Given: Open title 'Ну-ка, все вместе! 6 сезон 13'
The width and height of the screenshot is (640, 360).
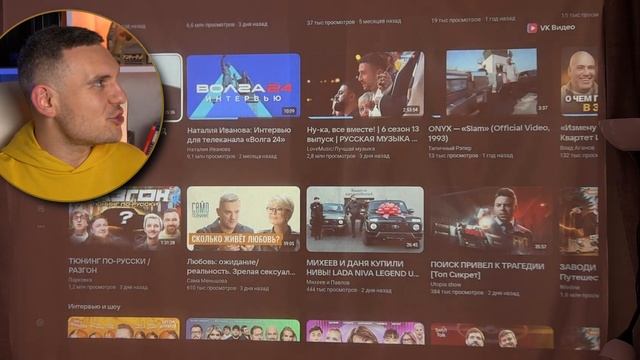Looking at the screenshot, I should [363, 133].
